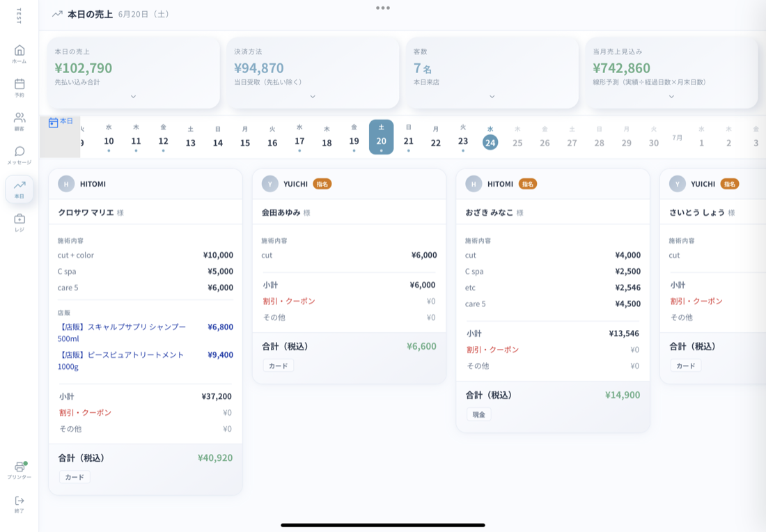Viewport: 766px width, 532px height.
Task: Expand the 決済方法 ¥94,870 card
Action: tap(313, 97)
